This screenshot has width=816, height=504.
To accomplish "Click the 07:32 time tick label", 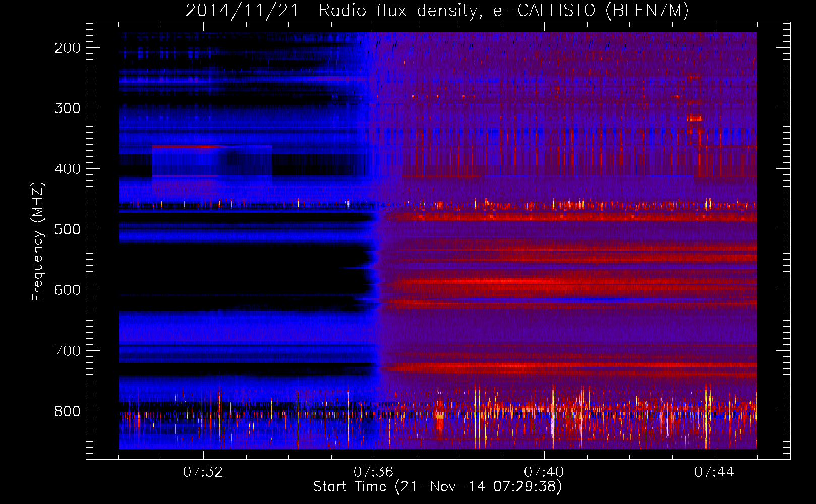I will click(x=203, y=472).
